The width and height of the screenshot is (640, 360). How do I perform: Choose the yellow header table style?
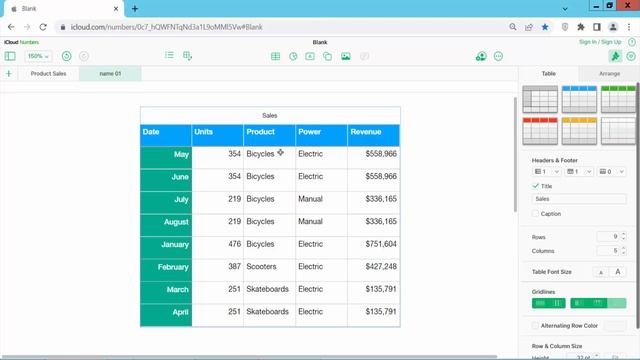[x=579, y=131]
